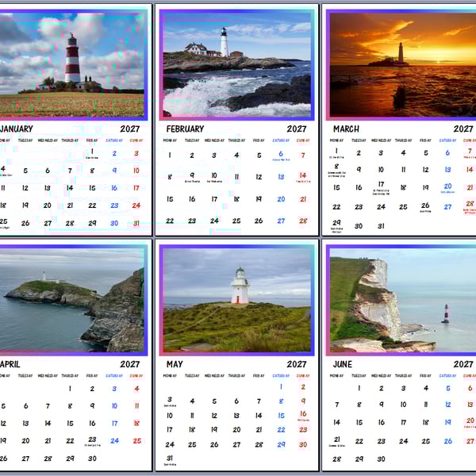Select May 1 in the Saturday column
Screen dimensions: 476x476
(x=281, y=387)
